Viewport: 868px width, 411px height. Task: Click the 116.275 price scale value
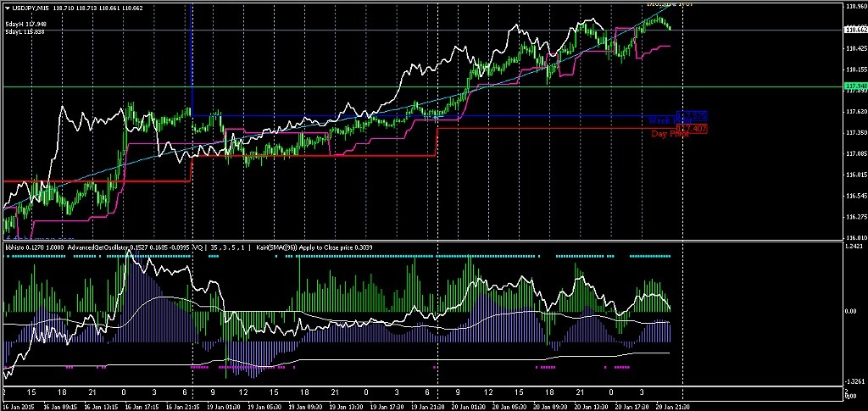point(856,217)
